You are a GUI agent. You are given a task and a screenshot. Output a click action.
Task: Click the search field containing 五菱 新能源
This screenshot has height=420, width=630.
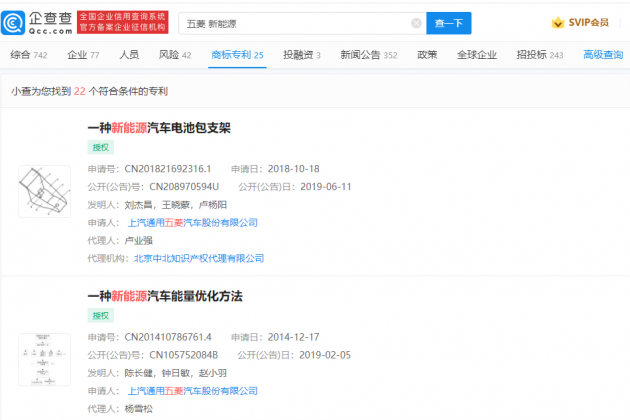pyautogui.click(x=302, y=23)
